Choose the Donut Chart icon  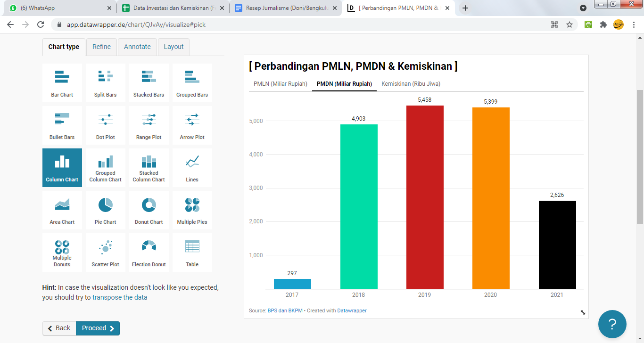tap(149, 210)
